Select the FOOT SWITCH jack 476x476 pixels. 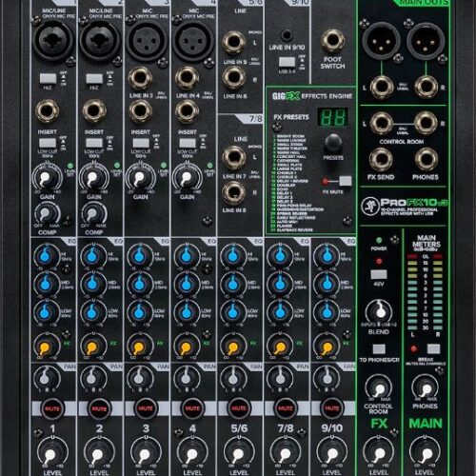[332, 41]
